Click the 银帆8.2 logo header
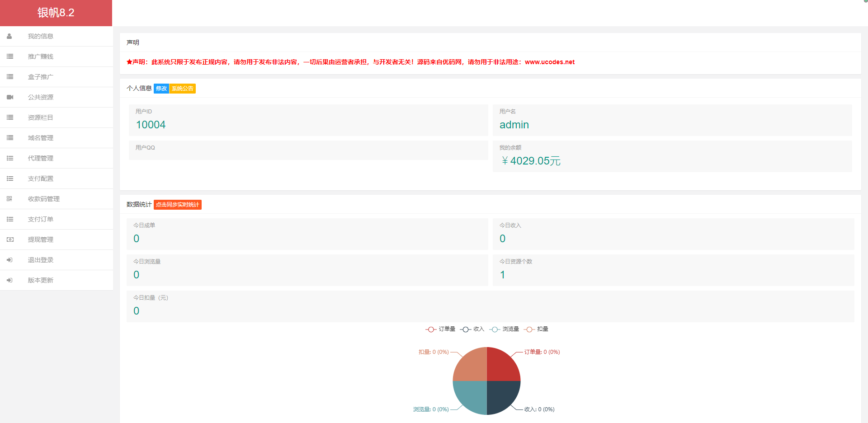The image size is (868, 423). click(56, 13)
